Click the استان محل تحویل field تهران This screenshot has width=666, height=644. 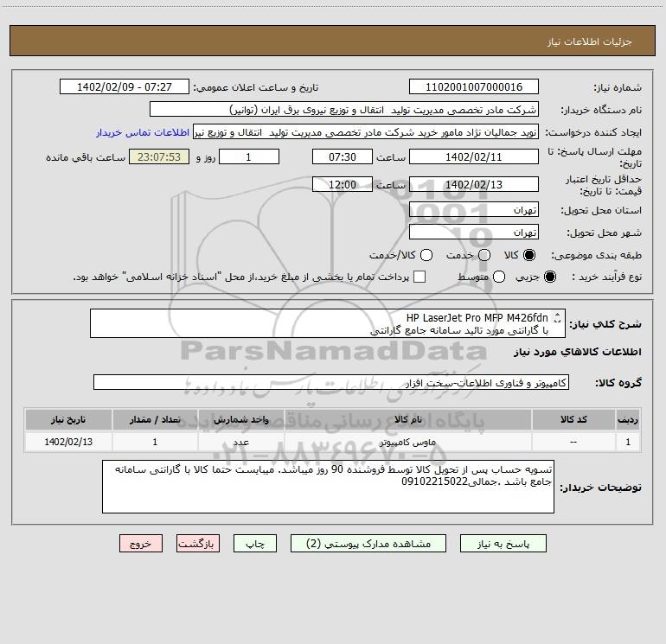coord(474,210)
